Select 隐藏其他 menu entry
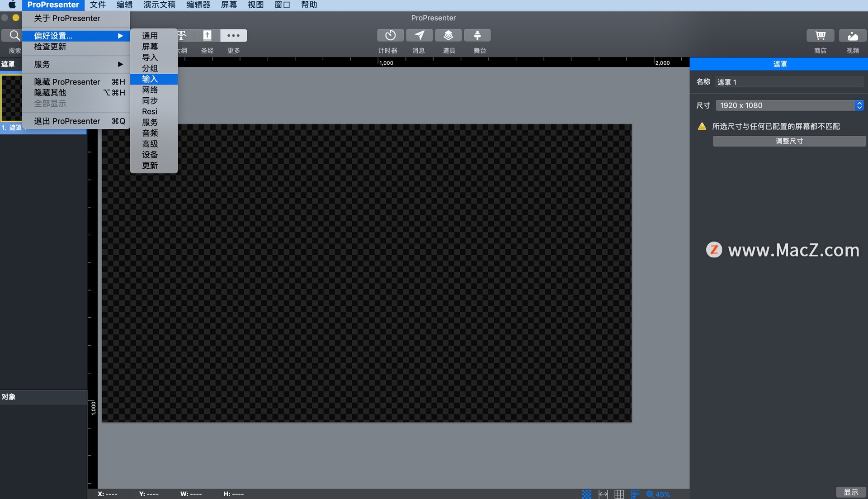The width and height of the screenshot is (868, 499). coord(76,93)
